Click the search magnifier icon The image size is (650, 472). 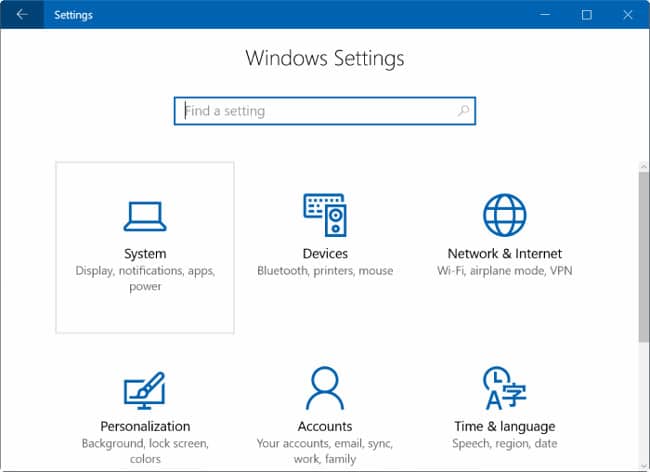pos(463,111)
